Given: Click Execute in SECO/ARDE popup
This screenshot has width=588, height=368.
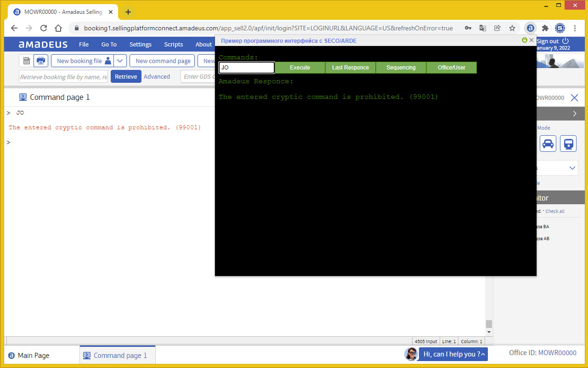Looking at the screenshot, I should pos(300,68).
